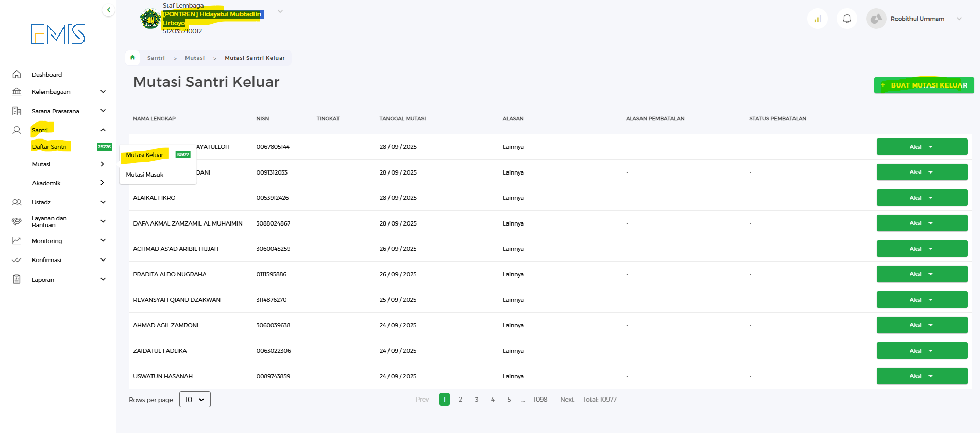Select Mutasi Masuk from submenu
Screen dimensions: 980x433
tap(145, 175)
